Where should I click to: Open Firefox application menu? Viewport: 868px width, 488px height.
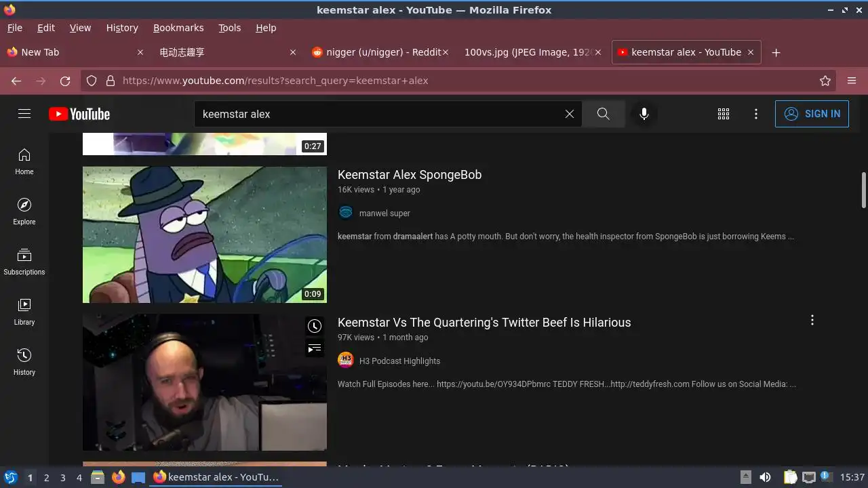(x=852, y=81)
